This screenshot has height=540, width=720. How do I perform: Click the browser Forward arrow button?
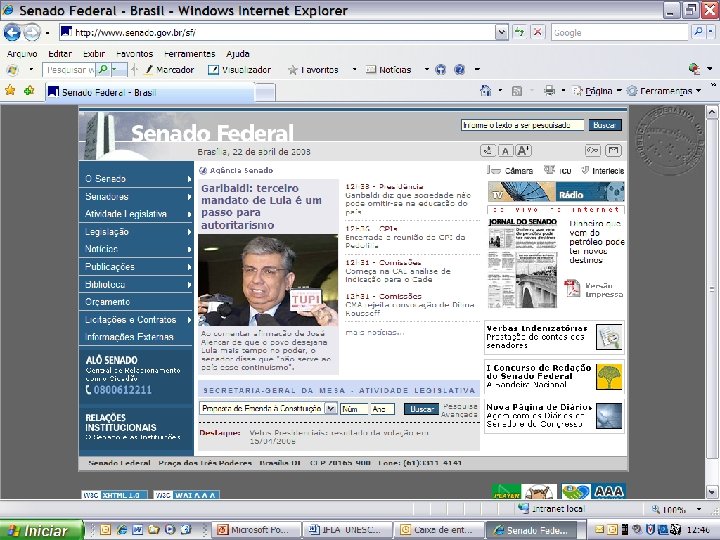[x=32, y=33]
